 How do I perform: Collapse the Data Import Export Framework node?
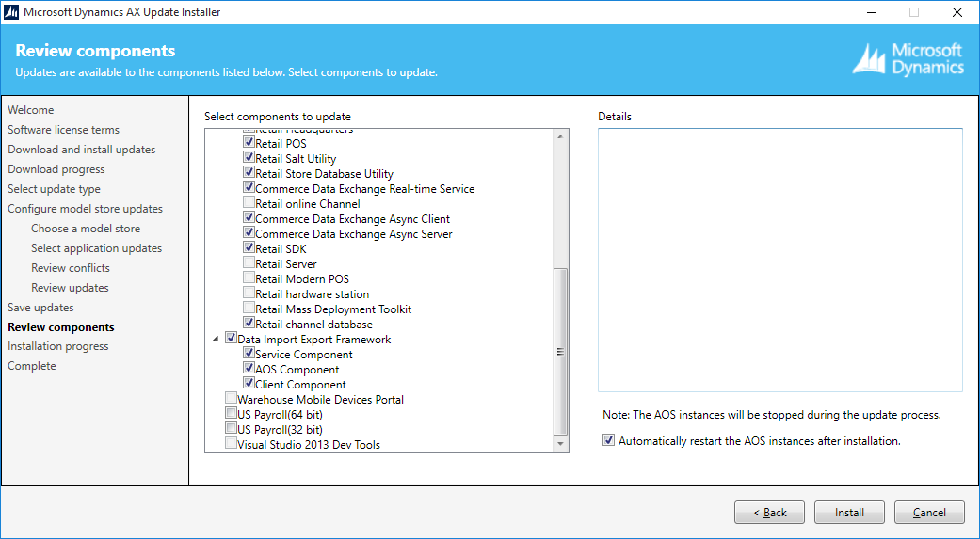[216, 340]
